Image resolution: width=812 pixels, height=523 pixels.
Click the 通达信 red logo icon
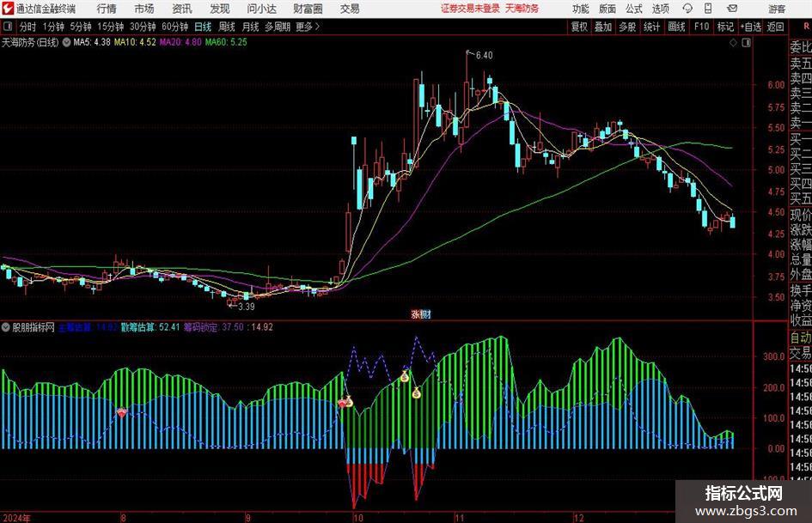[7, 9]
